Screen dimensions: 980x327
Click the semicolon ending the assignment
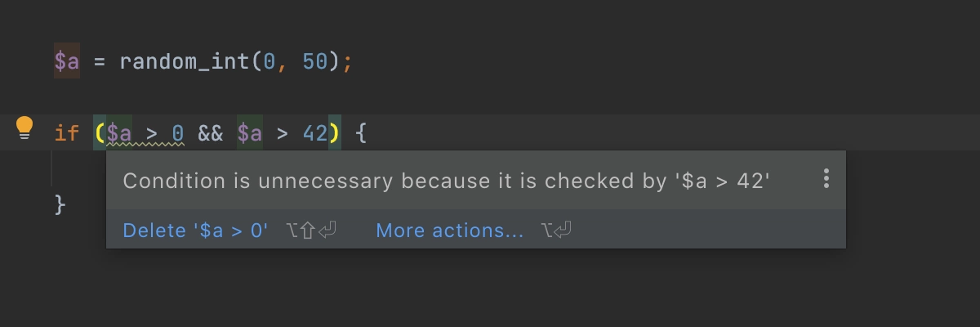click(x=348, y=63)
